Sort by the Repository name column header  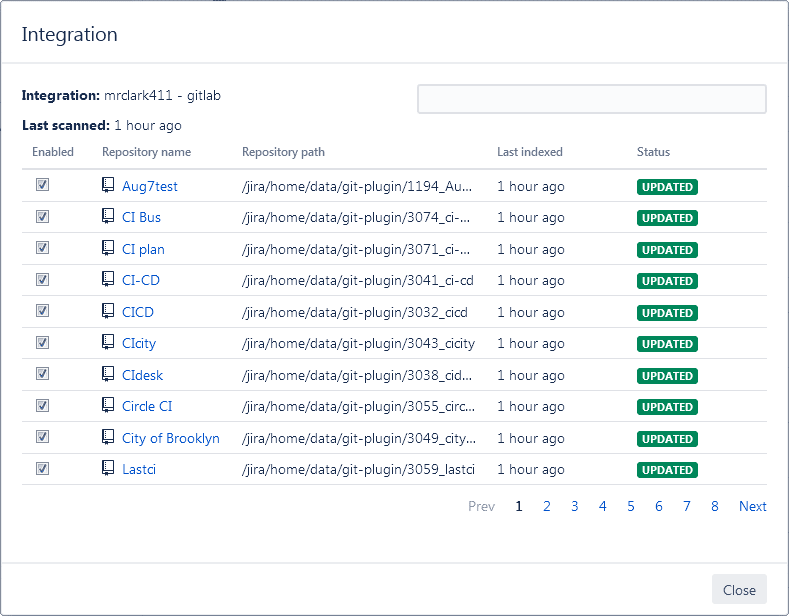[x=146, y=152]
